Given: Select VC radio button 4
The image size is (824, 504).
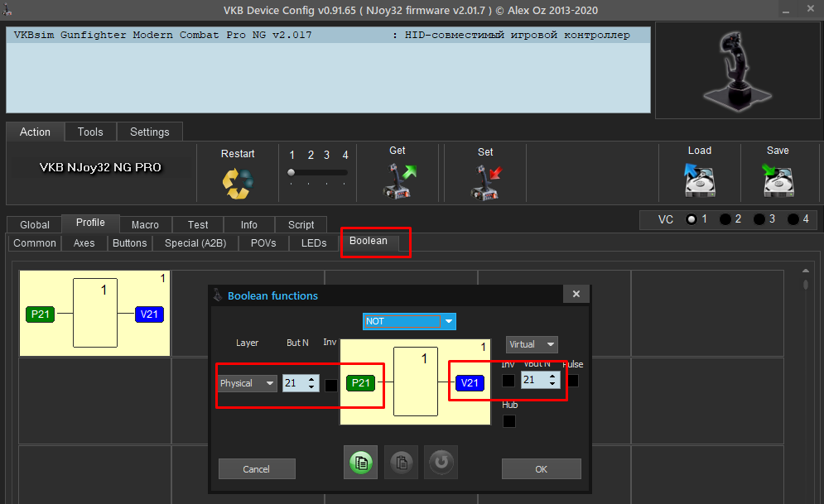Looking at the screenshot, I should tap(793, 219).
